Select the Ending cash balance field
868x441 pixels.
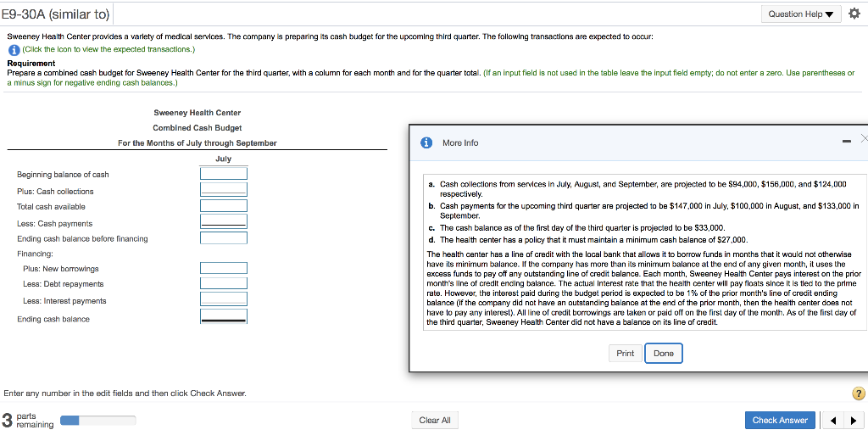[x=224, y=316]
